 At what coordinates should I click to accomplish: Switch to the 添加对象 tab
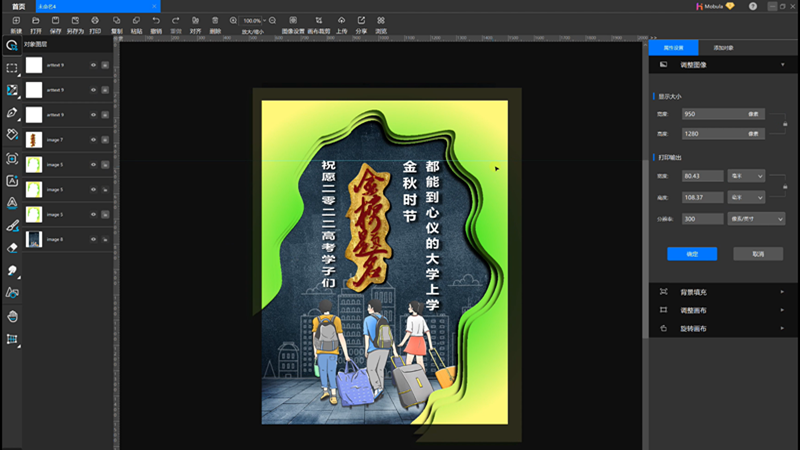(723, 47)
